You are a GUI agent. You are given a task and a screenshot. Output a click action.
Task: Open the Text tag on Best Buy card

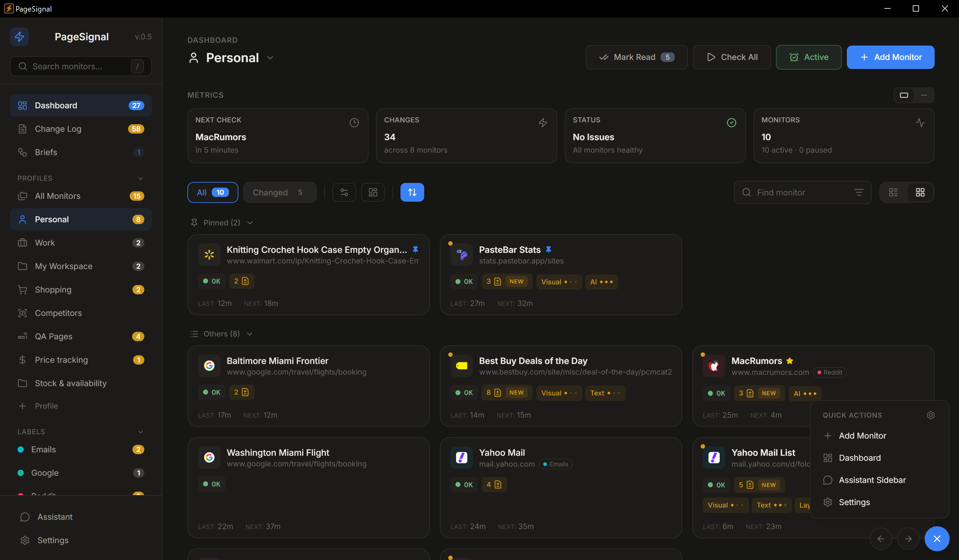(605, 393)
